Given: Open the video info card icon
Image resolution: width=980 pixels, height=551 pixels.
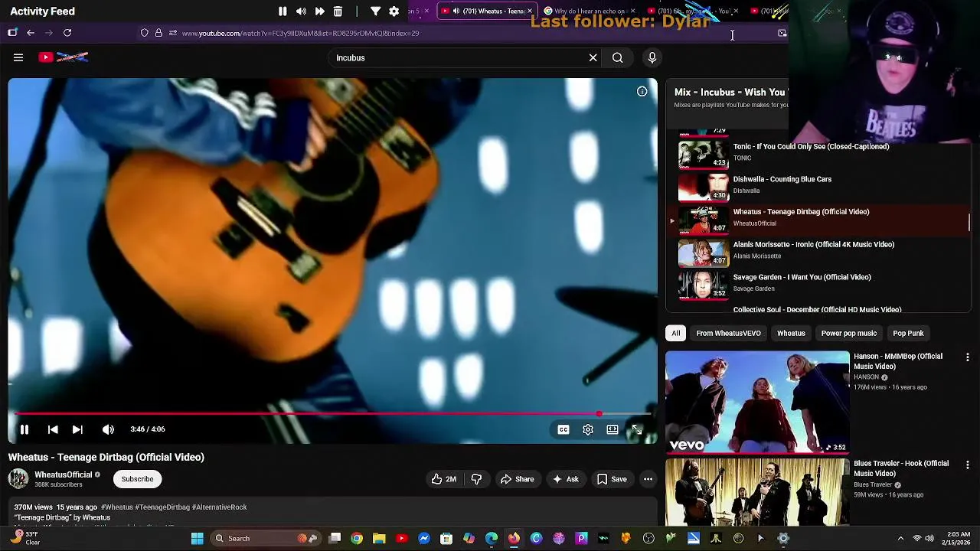Looking at the screenshot, I should 642,92.
